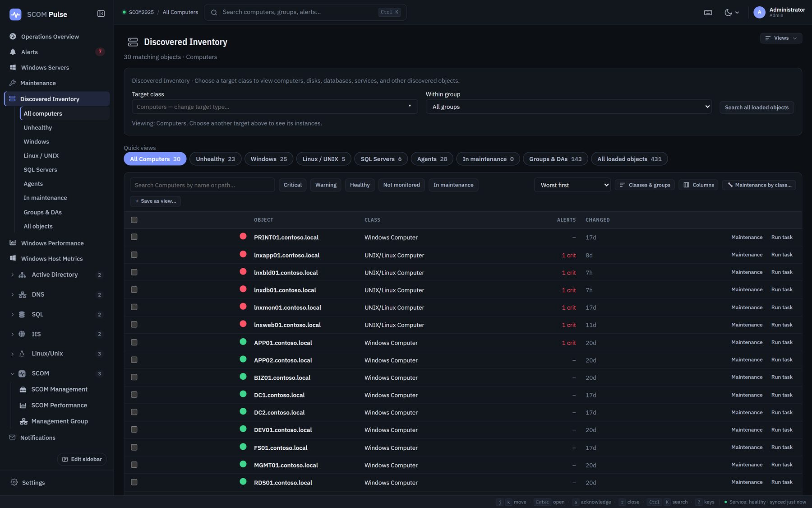Screen dimensions: 812x508
Task: Tick checkbox for APP01.contoso.local
Action: (x=134, y=342)
